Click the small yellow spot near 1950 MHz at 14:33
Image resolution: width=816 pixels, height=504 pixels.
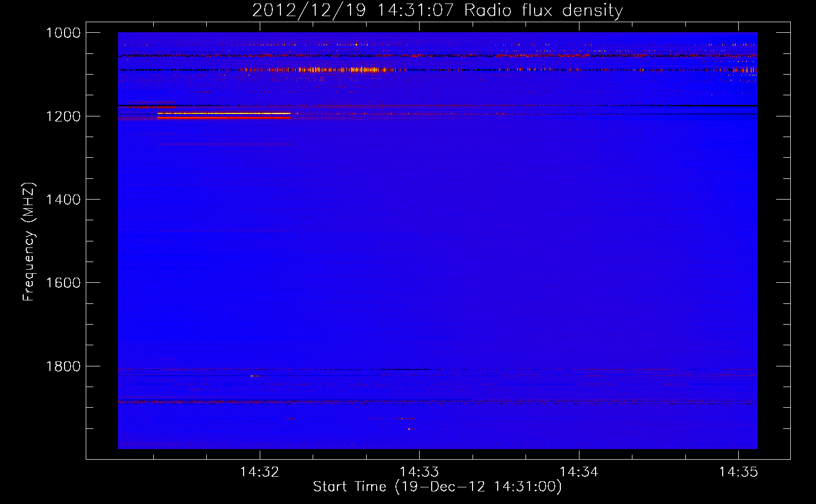click(x=409, y=429)
